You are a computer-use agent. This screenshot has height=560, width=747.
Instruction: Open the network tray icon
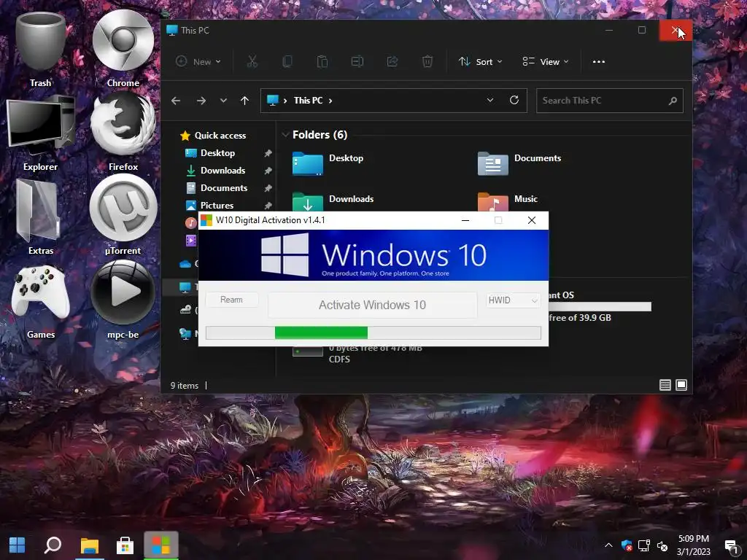tap(645, 545)
